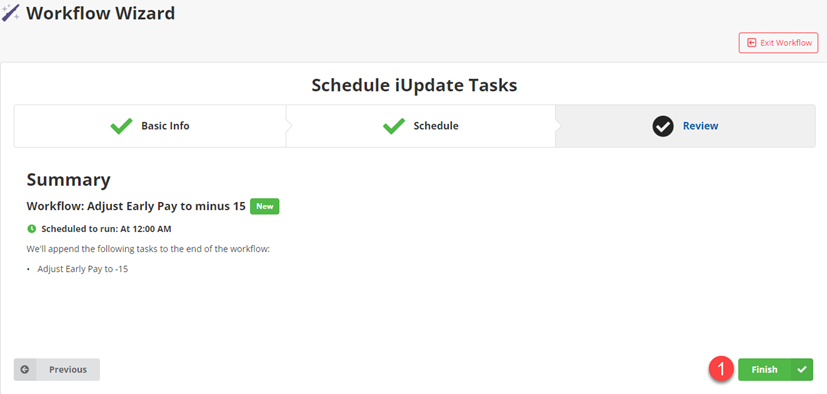Click the left arrow icon on Previous
Screen dimensions: 827x394
pyautogui.click(x=25, y=370)
